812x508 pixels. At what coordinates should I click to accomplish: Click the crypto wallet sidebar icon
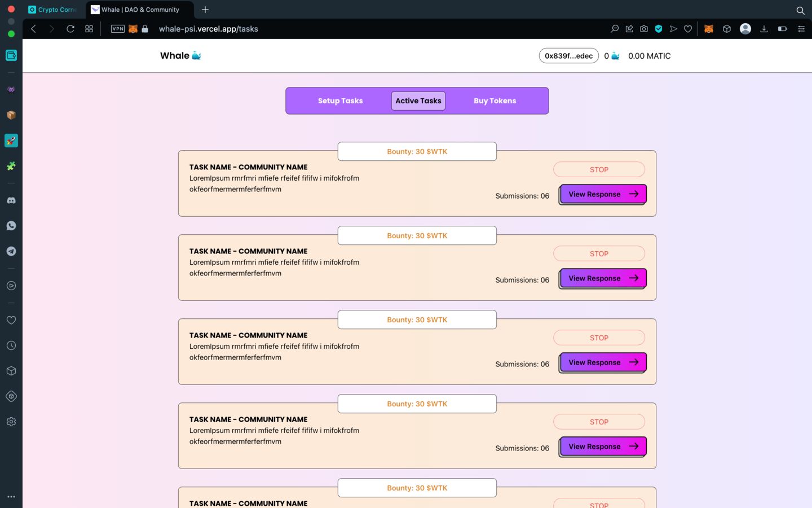pos(11,55)
